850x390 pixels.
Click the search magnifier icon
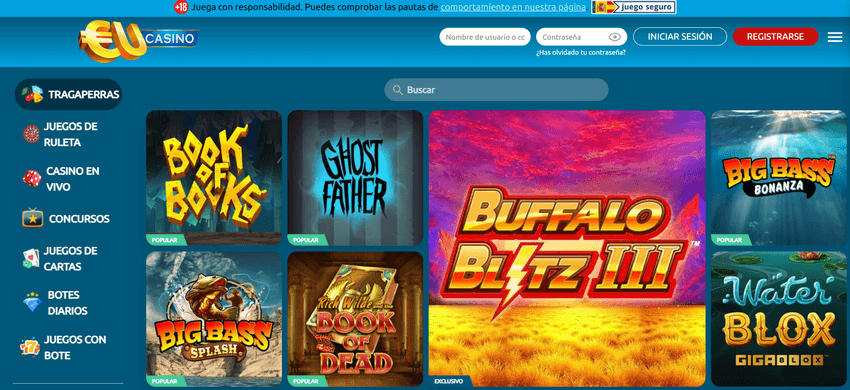(x=397, y=90)
